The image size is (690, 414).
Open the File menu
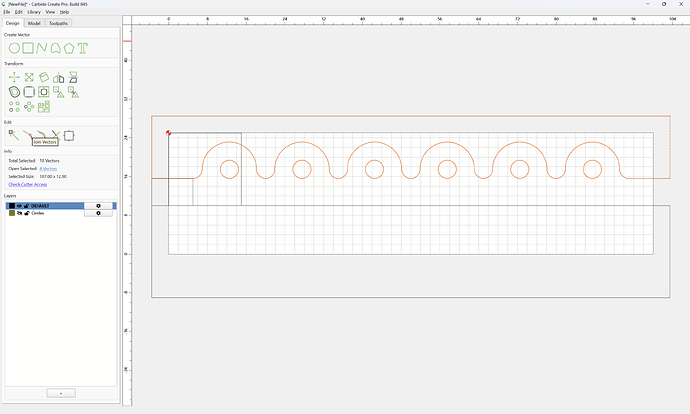[x=7, y=12]
